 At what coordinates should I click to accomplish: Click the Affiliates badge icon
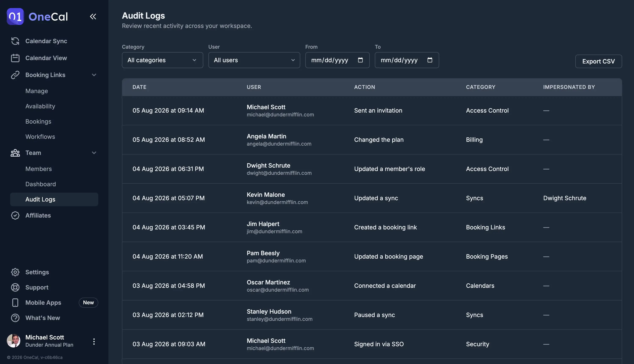[x=15, y=215]
